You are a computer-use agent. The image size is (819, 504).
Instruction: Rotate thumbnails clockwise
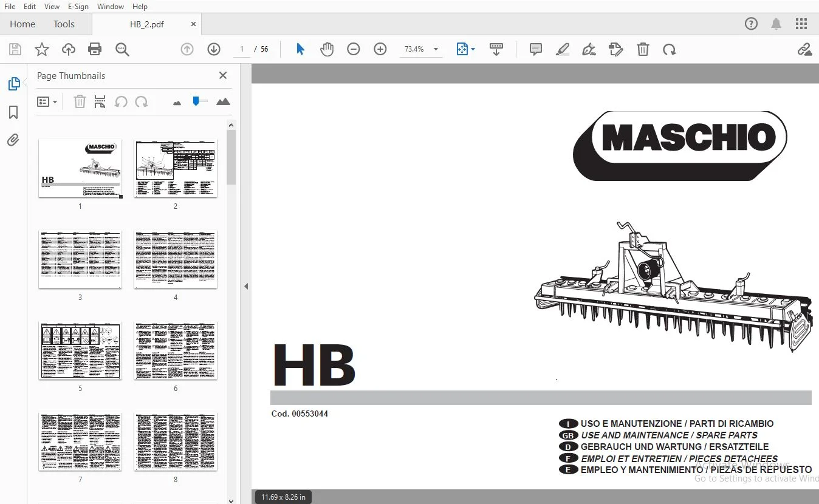[142, 102]
